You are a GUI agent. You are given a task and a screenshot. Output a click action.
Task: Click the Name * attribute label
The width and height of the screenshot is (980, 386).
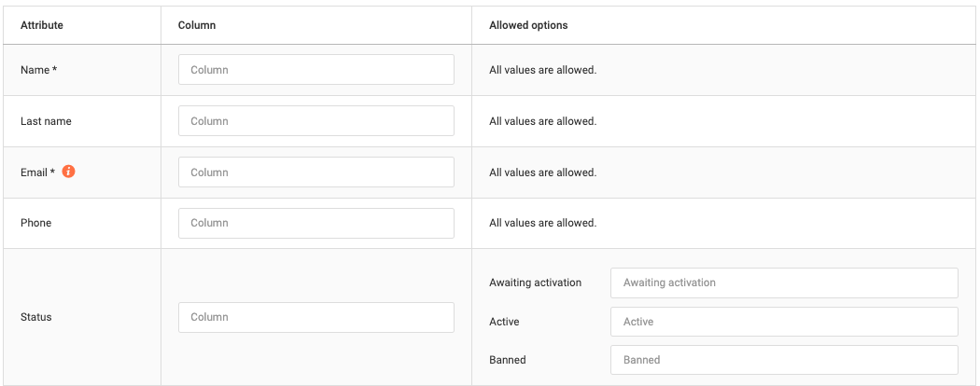coord(39,70)
